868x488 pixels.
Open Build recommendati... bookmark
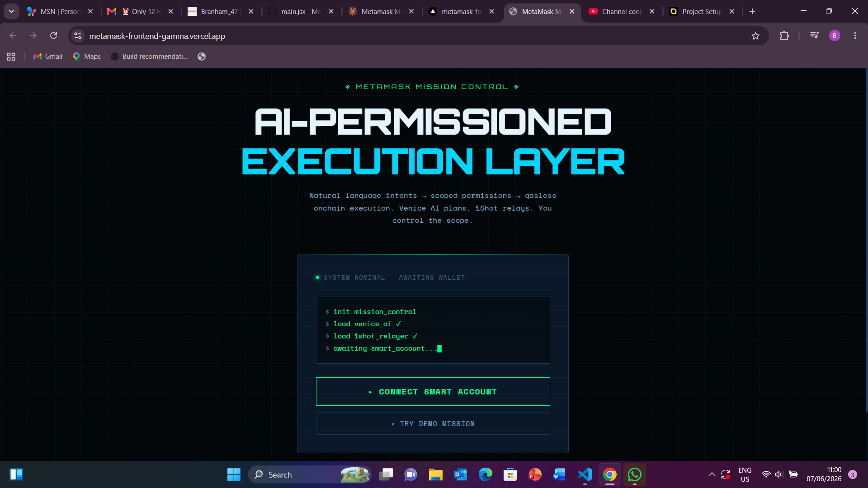(150, 56)
